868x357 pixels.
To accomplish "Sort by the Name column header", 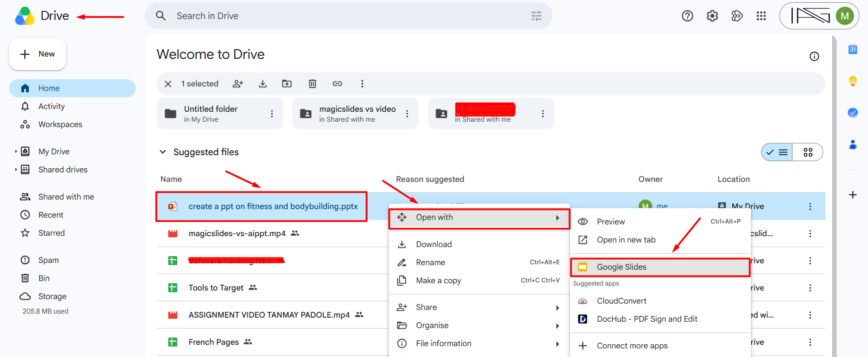I will coord(171,179).
